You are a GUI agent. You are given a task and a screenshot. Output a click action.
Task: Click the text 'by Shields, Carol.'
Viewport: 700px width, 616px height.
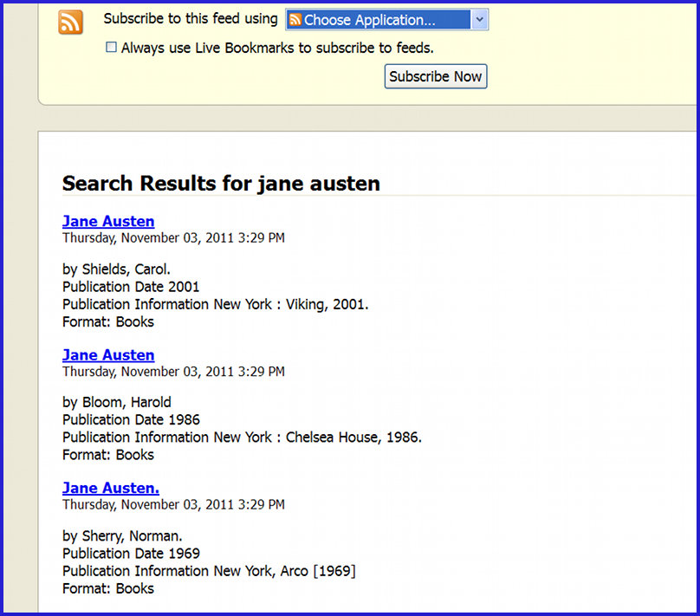click(x=116, y=269)
